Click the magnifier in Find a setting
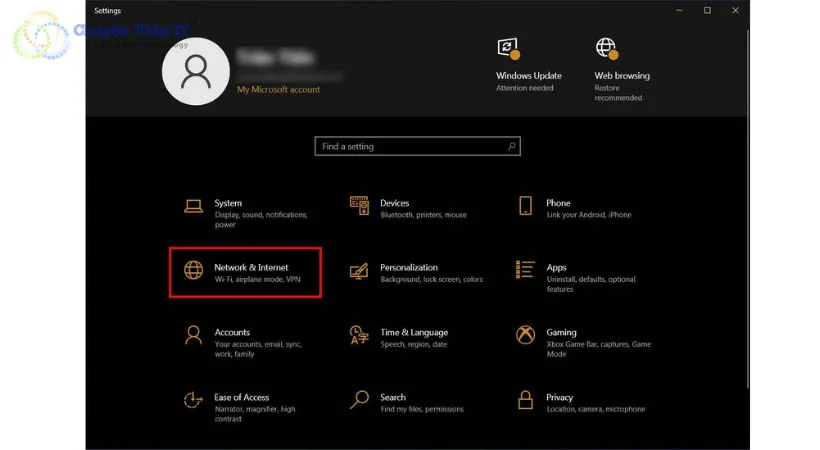The image size is (820, 450). (511, 146)
